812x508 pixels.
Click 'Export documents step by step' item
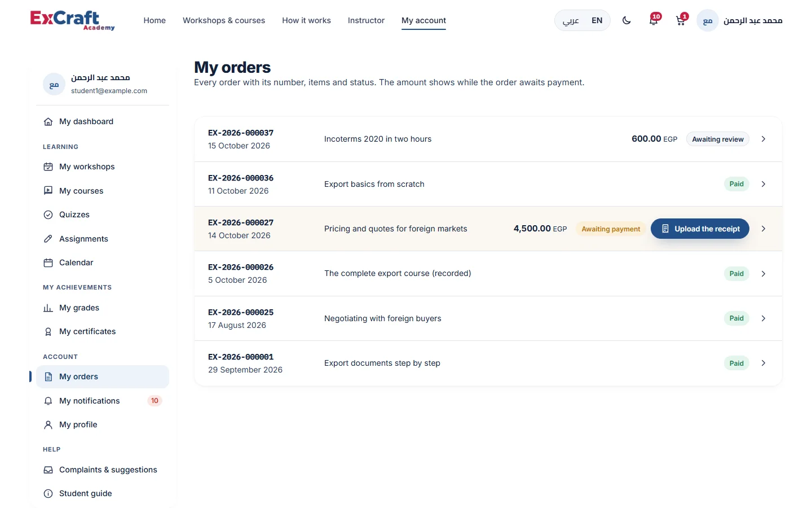pos(382,363)
